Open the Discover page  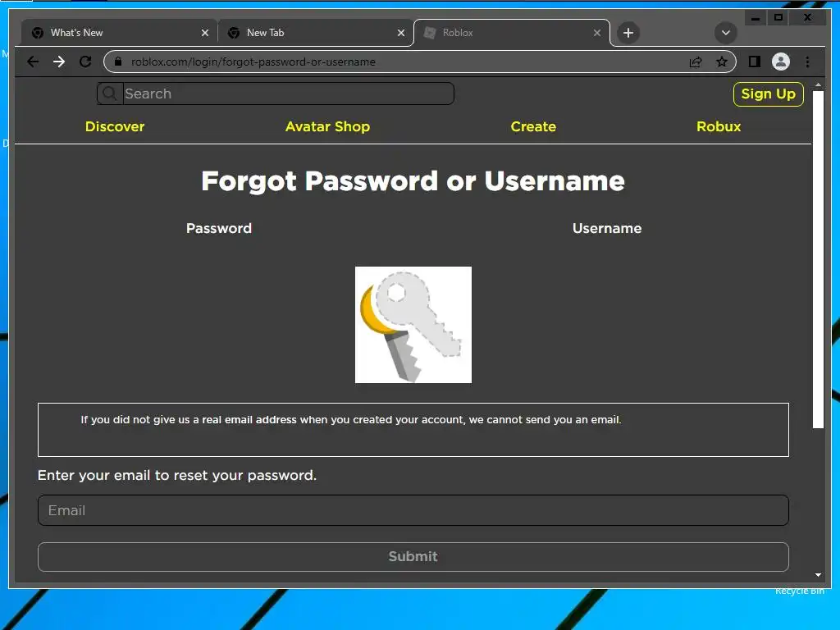115,126
